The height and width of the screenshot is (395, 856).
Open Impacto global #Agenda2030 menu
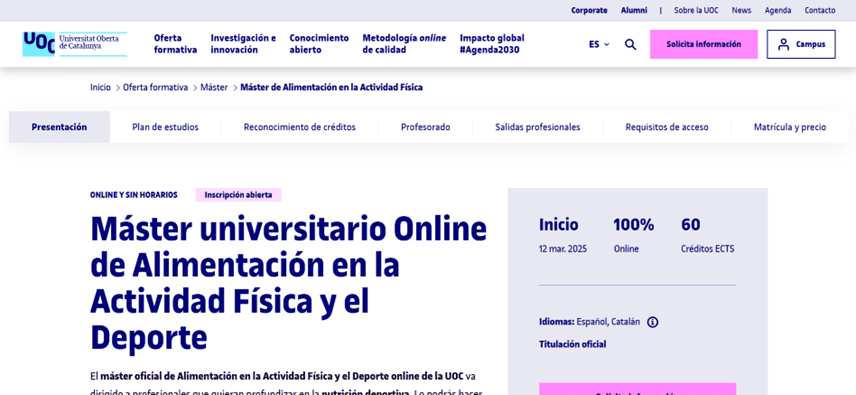[x=492, y=44]
